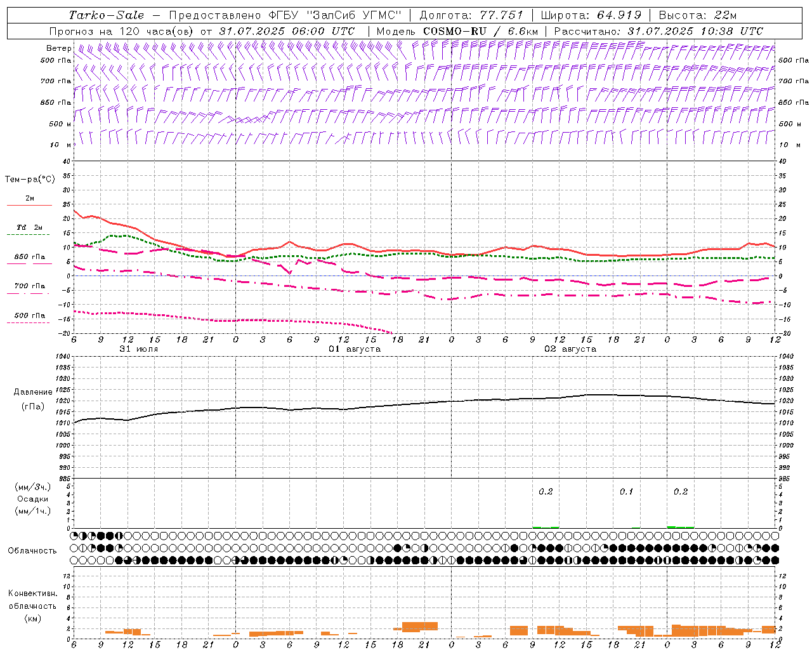Click the 700 гПа temperature legend entry
The height and width of the screenshot is (650, 812).
(29, 286)
